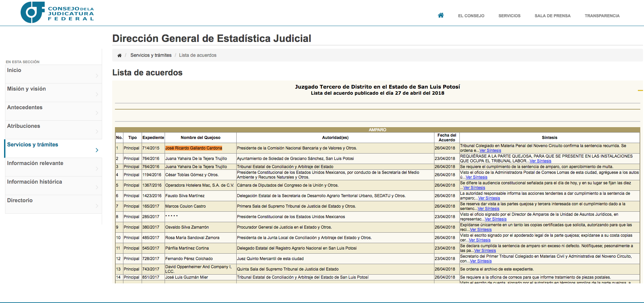Open Ver Síntesis for expediente 1194/2016
644x303 pixels.
pos(476,178)
